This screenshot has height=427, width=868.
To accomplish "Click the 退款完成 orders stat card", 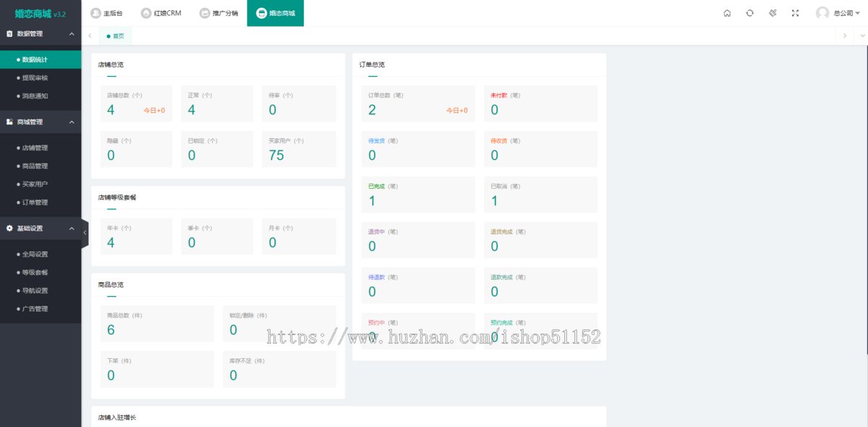I will click(x=540, y=286).
